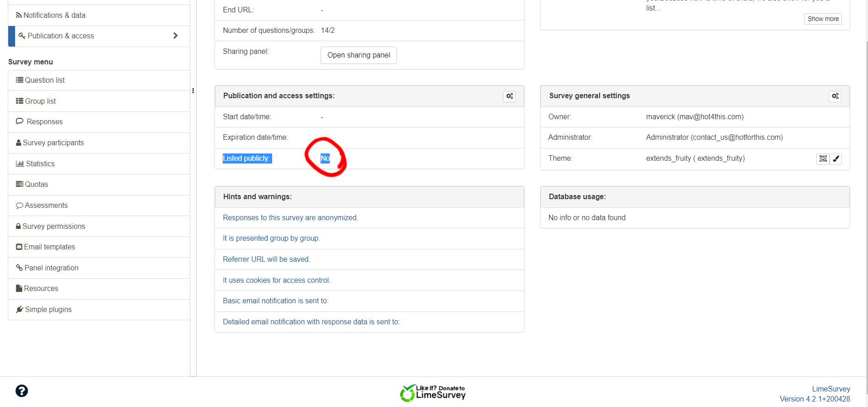Click the Publication & access key icon

point(22,36)
